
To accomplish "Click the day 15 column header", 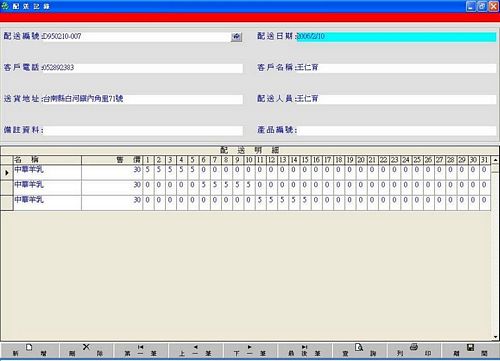I will click(x=305, y=160).
